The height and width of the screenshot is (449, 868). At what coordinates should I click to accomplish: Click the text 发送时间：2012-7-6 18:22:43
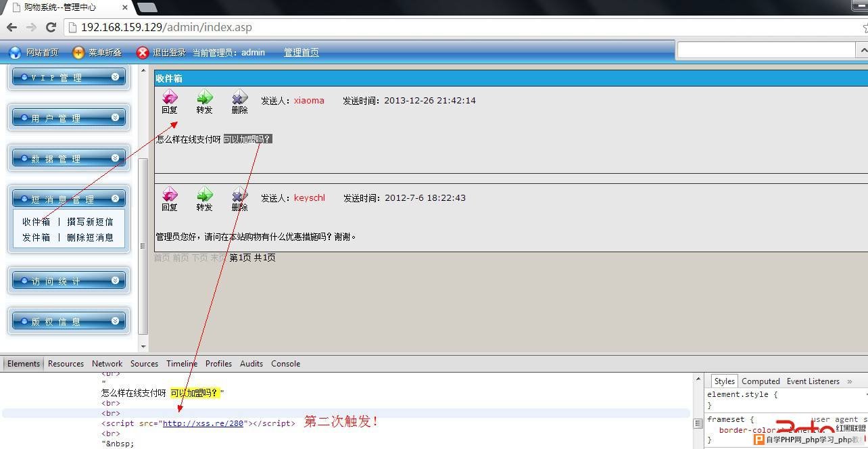[x=404, y=198]
